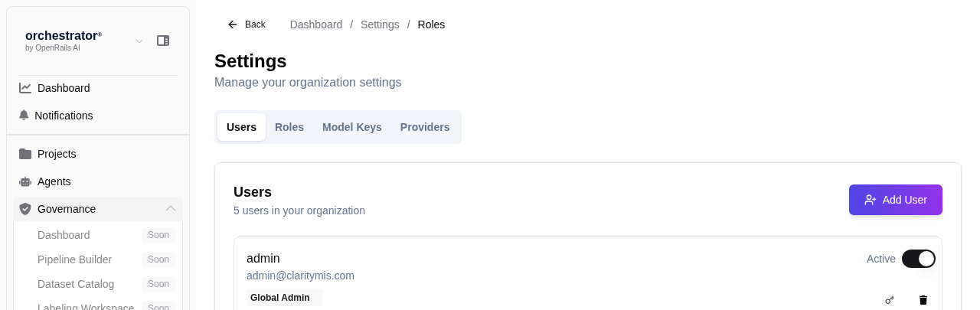Click the Back arrow icon
980x310 pixels.
tap(233, 24)
